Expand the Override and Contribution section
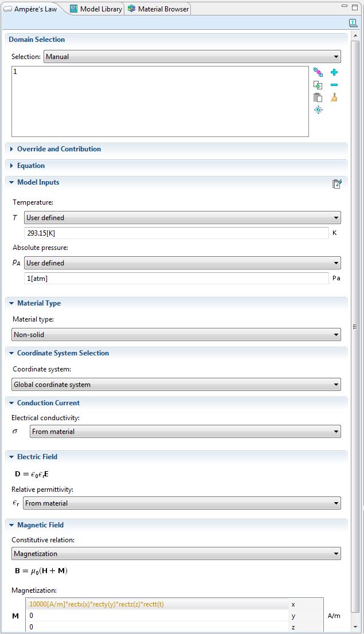The image size is (364, 634). click(12, 149)
